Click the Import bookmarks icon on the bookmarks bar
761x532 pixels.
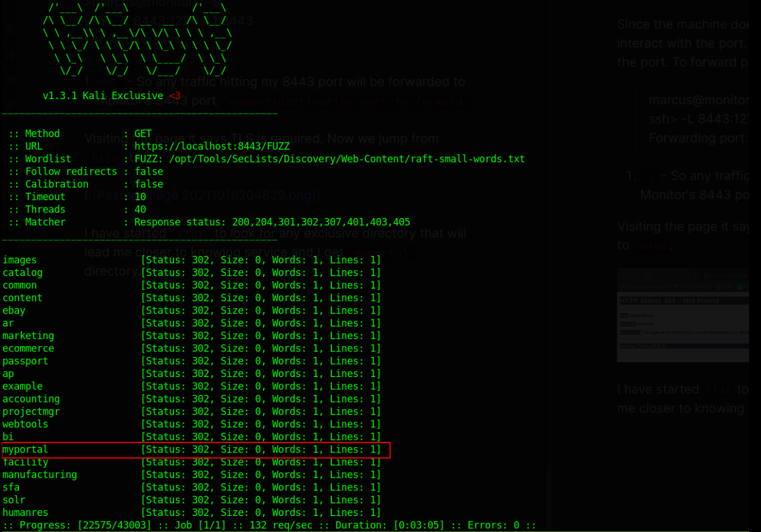624,287
